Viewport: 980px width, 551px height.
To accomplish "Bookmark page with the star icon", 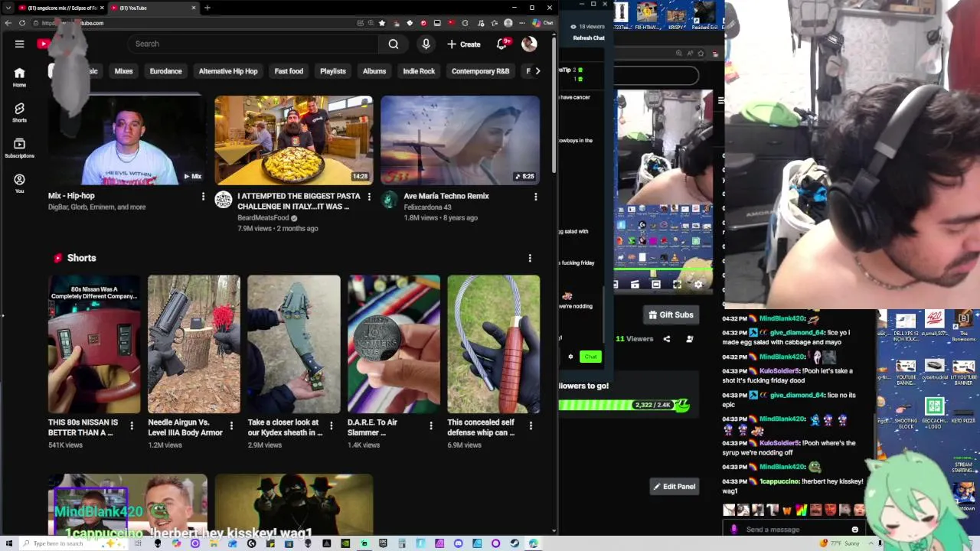I will pos(382,23).
